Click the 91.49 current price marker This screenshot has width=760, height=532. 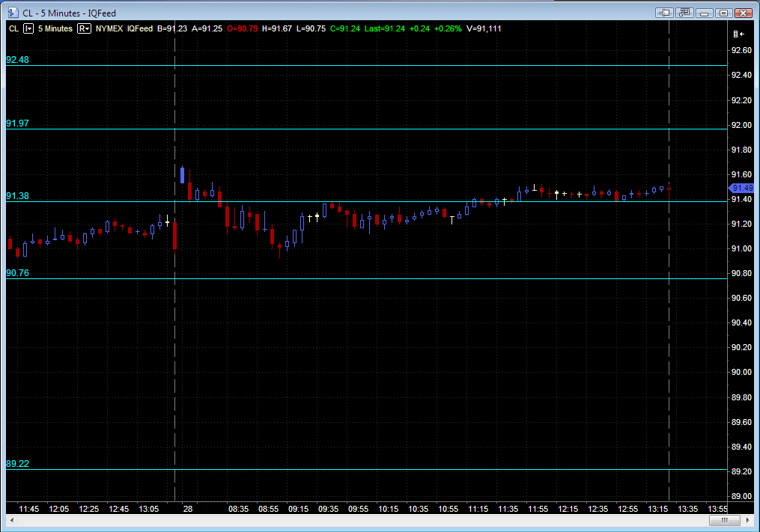pyautogui.click(x=741, y=188)
